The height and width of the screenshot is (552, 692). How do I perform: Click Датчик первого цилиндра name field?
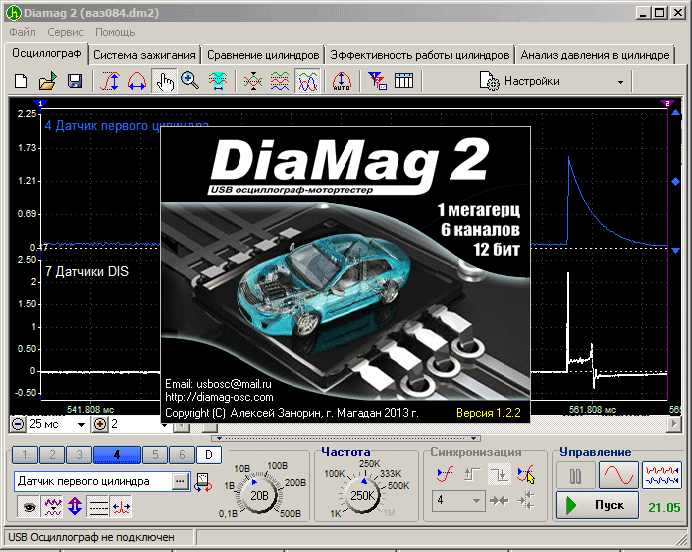[93, 481]
